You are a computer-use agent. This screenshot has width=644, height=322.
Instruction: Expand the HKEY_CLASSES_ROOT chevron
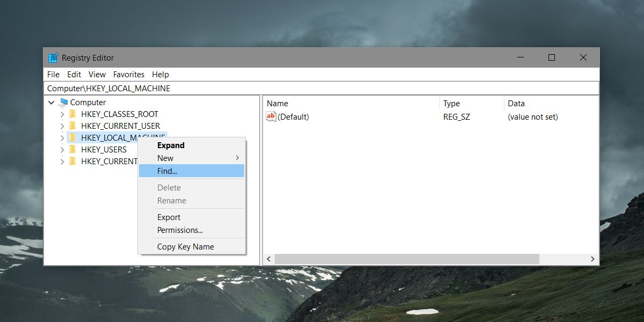tap(62, 114)
